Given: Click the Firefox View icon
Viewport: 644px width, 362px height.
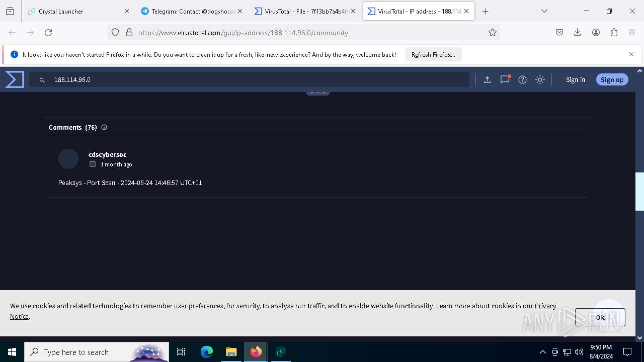Looking at the screenshot, I should [10, 11].
